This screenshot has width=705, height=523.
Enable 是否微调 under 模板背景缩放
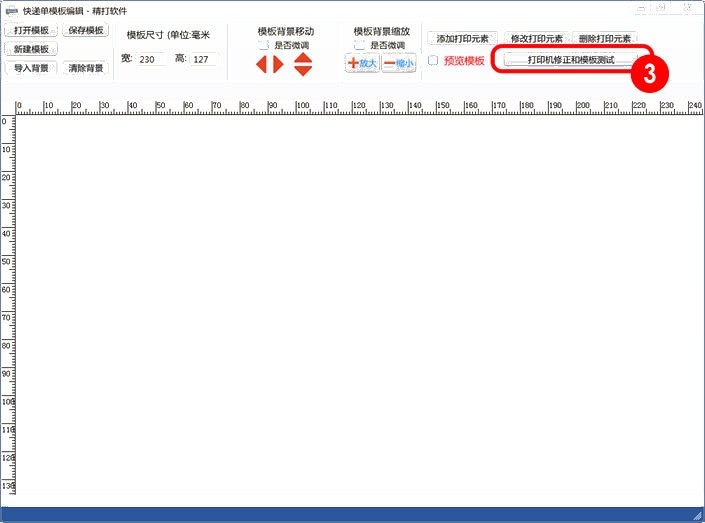point(360,45)
